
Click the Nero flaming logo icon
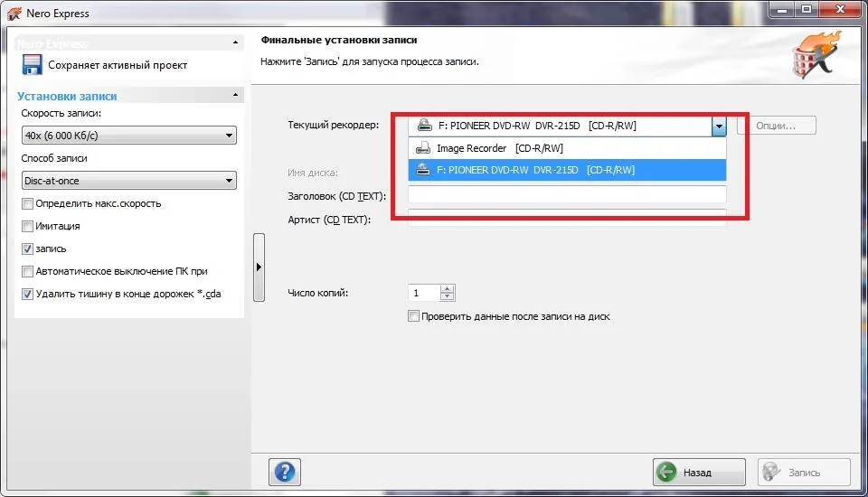pyautogui.click(x=816, y=54)
